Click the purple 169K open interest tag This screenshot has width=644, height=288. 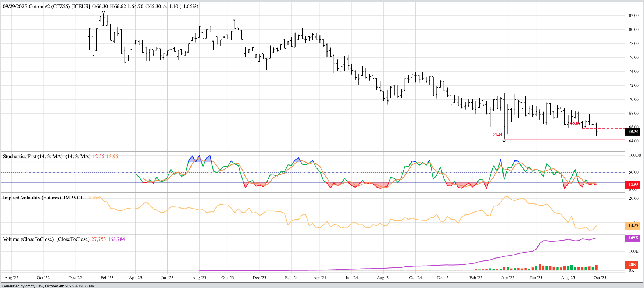633,238
